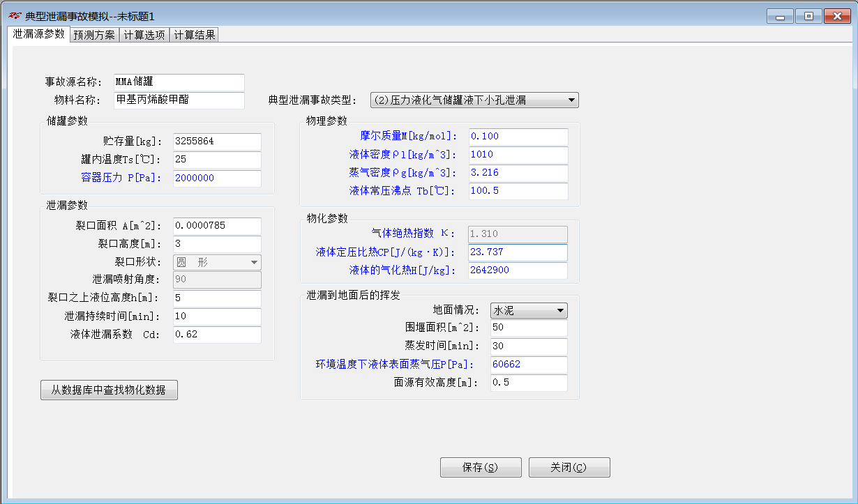Click the 液体定压比热CP label
This screenshot has width=858, height=504.
tap(386, 252)
